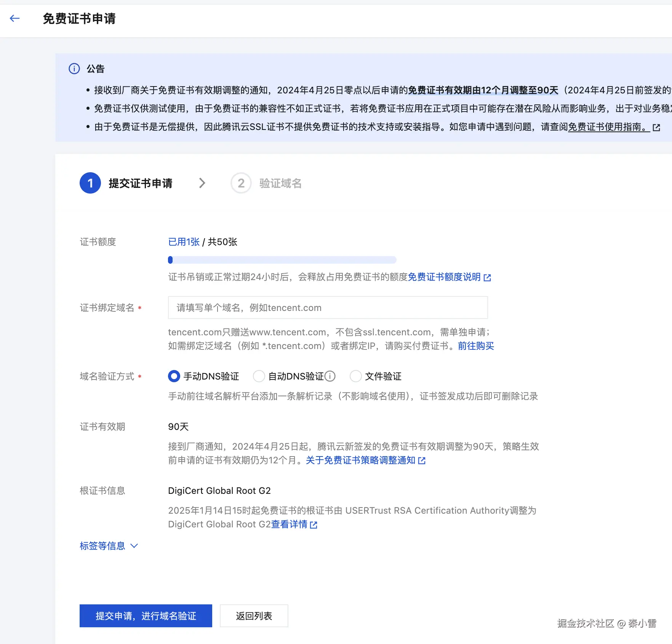
Task: Select 自动DNS验证 radio button
Action: pyautogui.click(x=259, y=376)
